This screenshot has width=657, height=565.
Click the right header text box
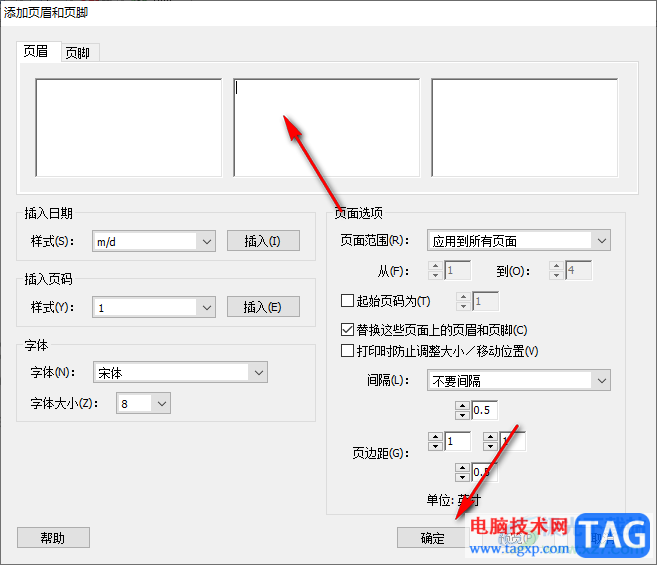pos(525,127)
